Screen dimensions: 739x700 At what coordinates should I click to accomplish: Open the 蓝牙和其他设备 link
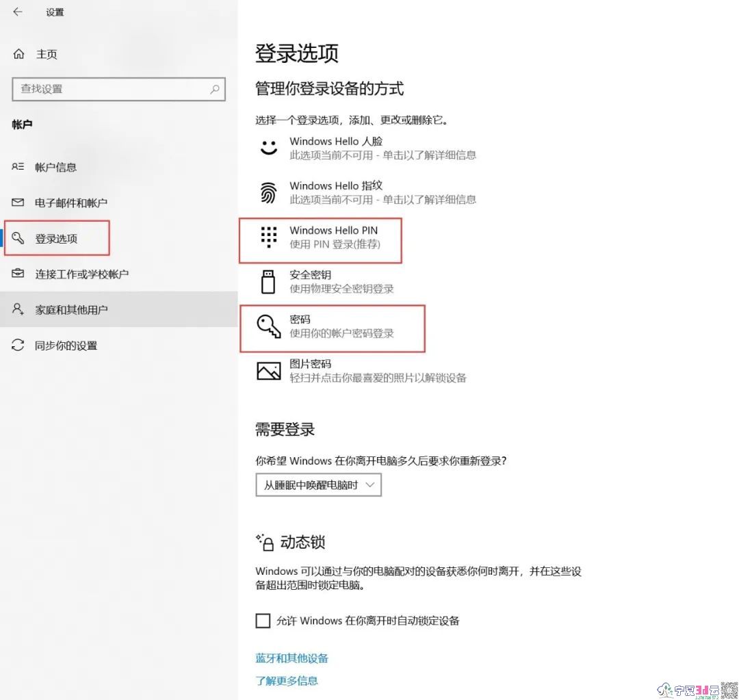tap(291, 658)
